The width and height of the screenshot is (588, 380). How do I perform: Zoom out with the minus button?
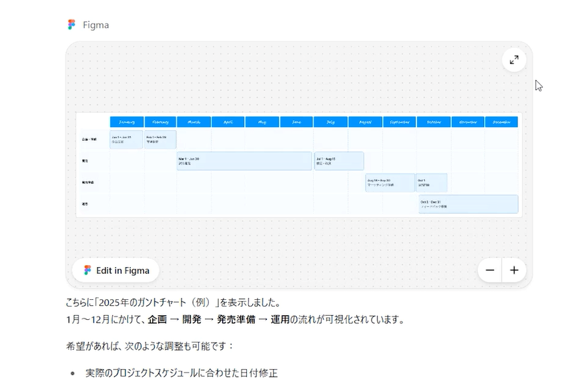(x=490, y=270)
